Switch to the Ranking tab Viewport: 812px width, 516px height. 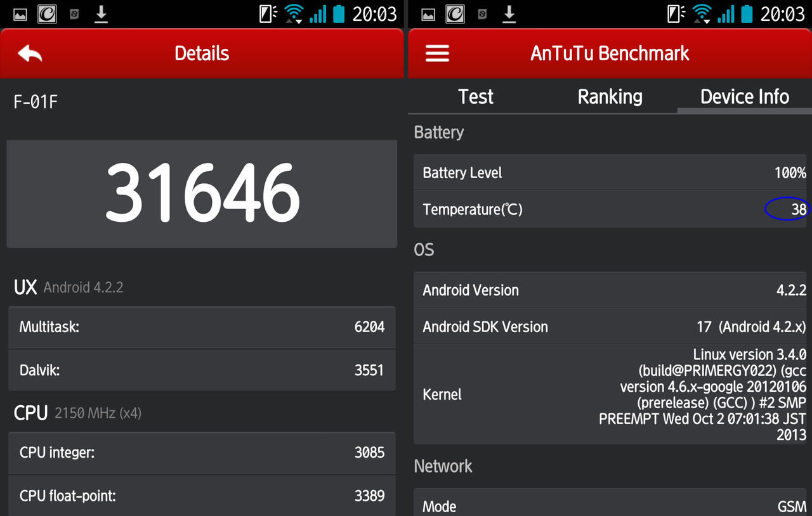pyautogui.click(x=610, y=96)
